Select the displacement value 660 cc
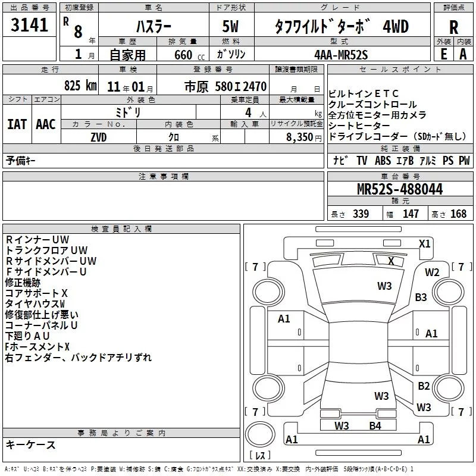Image resolution: width=476 pixels, height=476 pixels. [189, 55]
